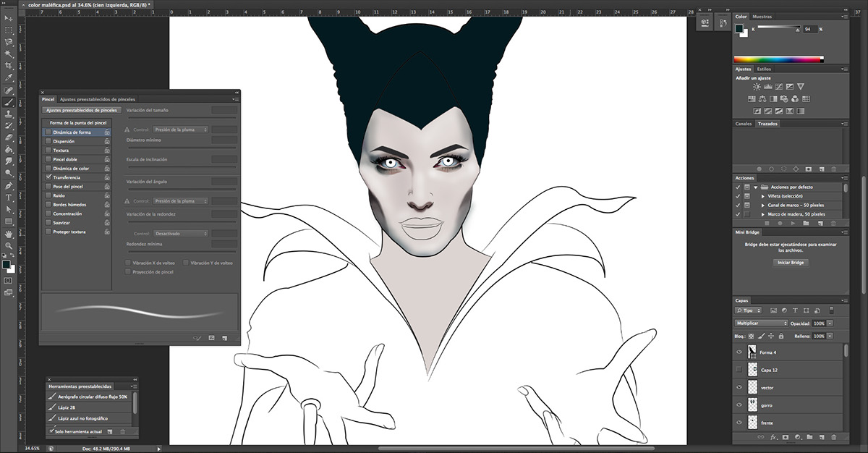
Task: Enable the Dinámica de forma checkbox
Action: coord(48,132)
